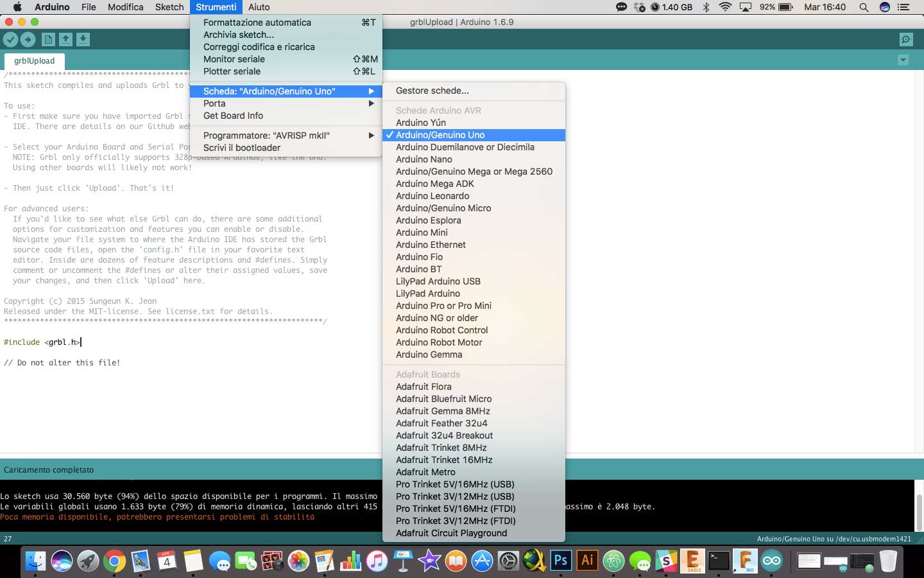Open the Atom editor dock icon

pos(613,561)
